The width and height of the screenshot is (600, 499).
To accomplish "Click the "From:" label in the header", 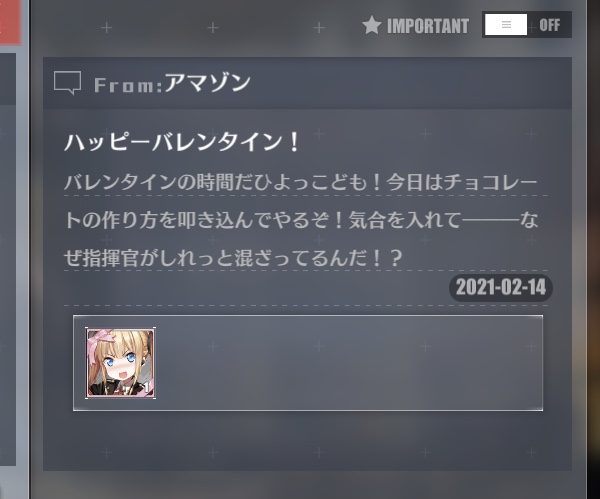I will point(128,85).
